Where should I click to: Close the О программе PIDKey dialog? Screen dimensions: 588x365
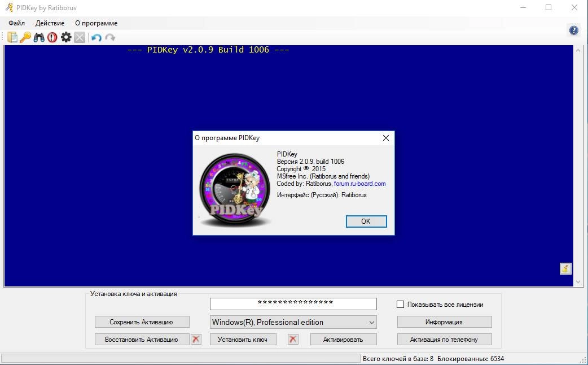tap(386, 138)
